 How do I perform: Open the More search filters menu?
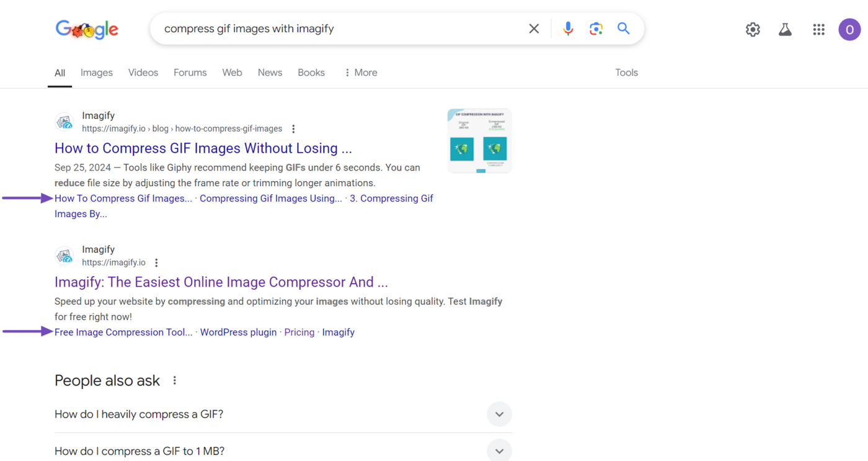[x=360, y=73]
